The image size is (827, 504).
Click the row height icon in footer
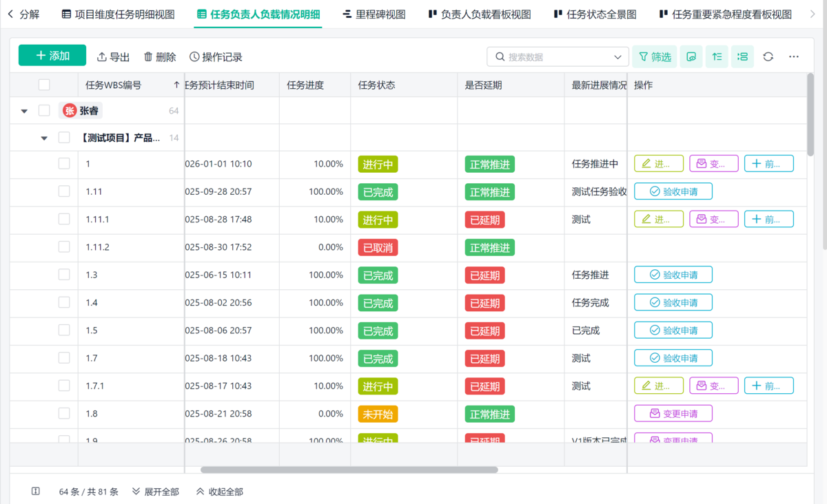pos(36,492)
